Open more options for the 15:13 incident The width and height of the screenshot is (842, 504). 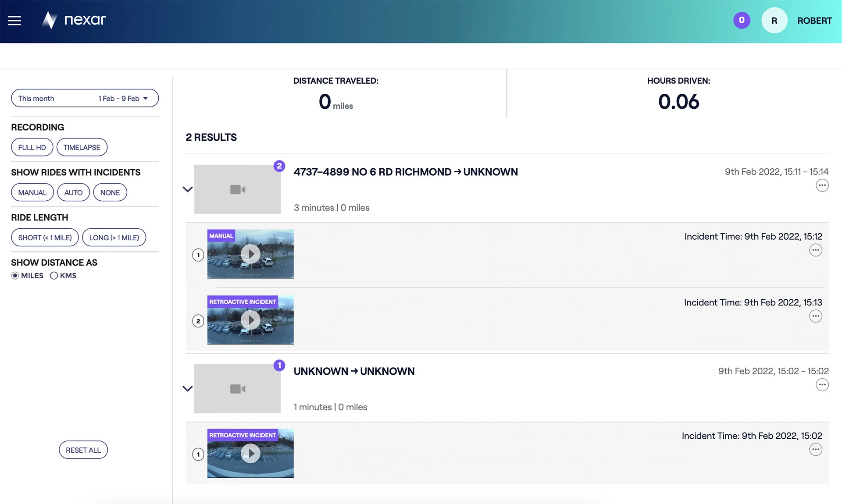click(x=816, y=316)
